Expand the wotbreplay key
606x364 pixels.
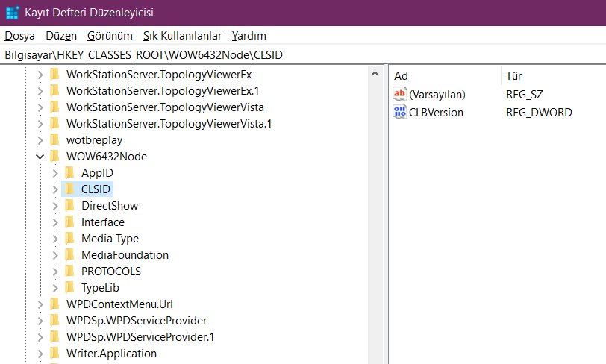40,140
